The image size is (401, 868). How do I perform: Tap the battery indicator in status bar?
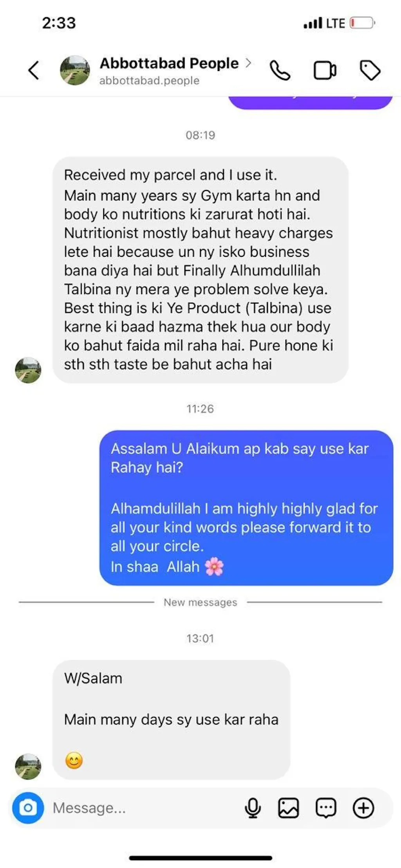coord(363,23)
